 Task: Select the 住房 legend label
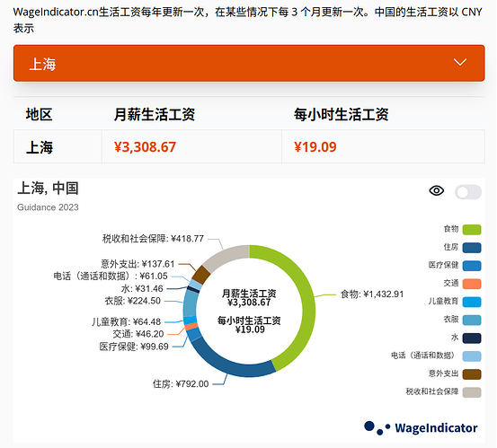[x=451, y=247]
